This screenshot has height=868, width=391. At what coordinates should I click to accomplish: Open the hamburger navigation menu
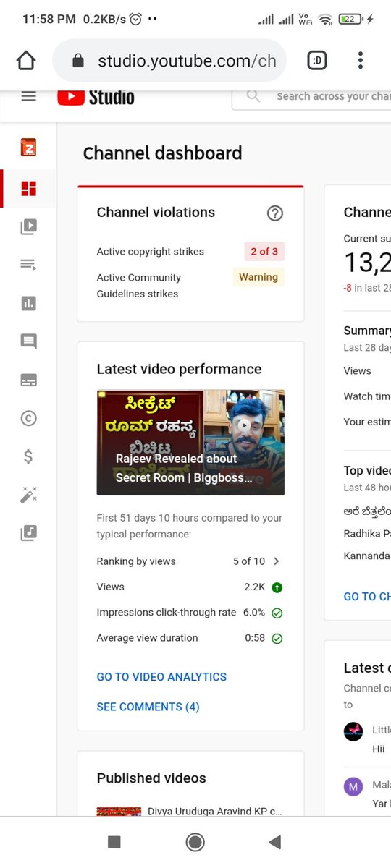28,96
